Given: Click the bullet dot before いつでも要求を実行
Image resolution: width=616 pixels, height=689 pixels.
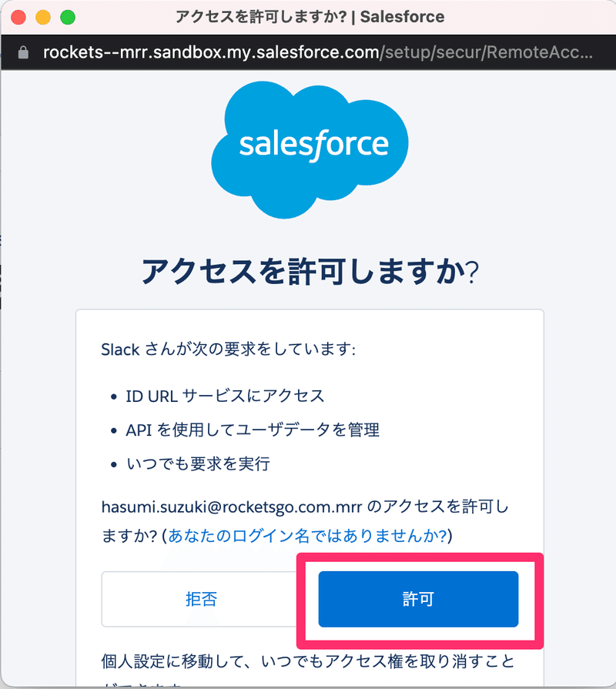Looking at the screenshot, I should click(114, 464).
